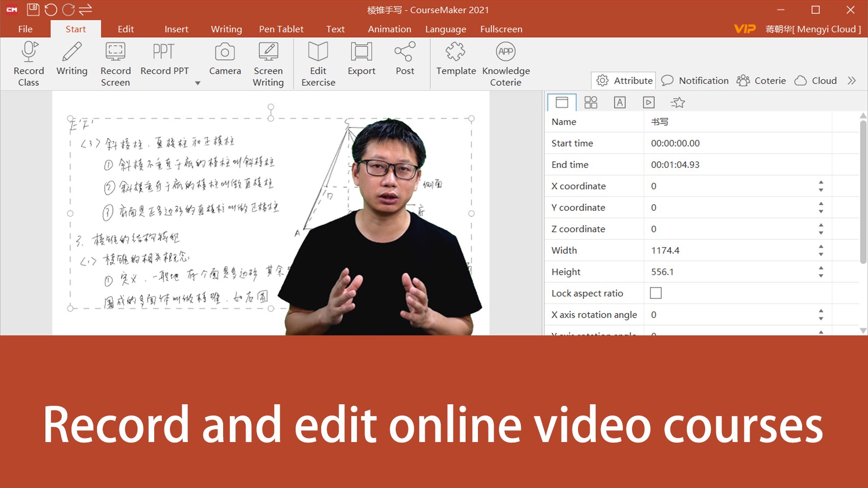Viewport: 868px width, 488px height.
Task: Increase X coordinate value
Action: click(x=821, y=182)
